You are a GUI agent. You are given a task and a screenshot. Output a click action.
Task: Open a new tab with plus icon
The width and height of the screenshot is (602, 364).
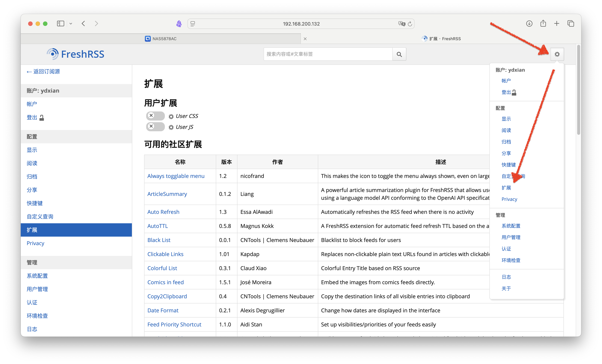[557, 24]
